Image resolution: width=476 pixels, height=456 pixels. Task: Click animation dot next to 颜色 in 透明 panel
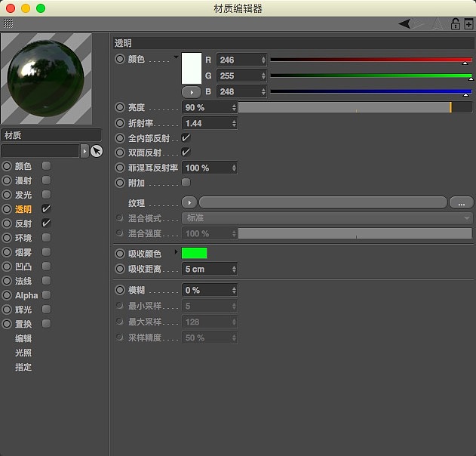coord(120,59)
